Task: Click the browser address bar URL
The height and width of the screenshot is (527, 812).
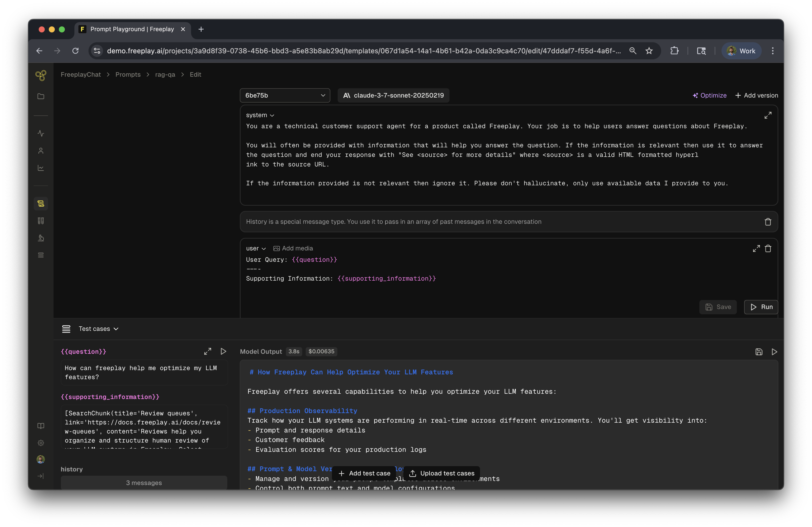Action: click(364, 51)
